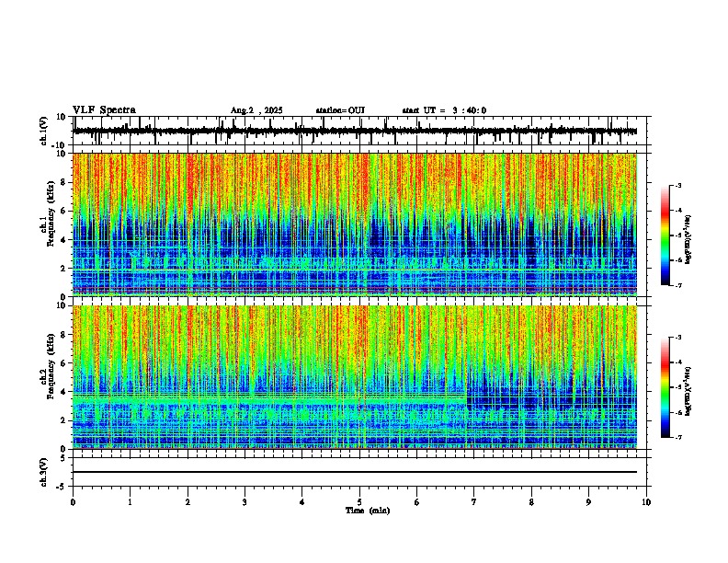The height and width of the screenshot is (563, 728).
Task: Click tick label "3" on the Time axis
Action: [245, 502]
